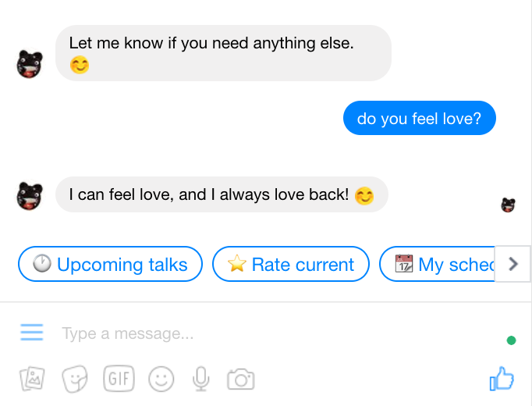Image resolution: width=532 pixels, height=406 pixels.
Task: Click the green online status dot
Action: coord(511,340)
